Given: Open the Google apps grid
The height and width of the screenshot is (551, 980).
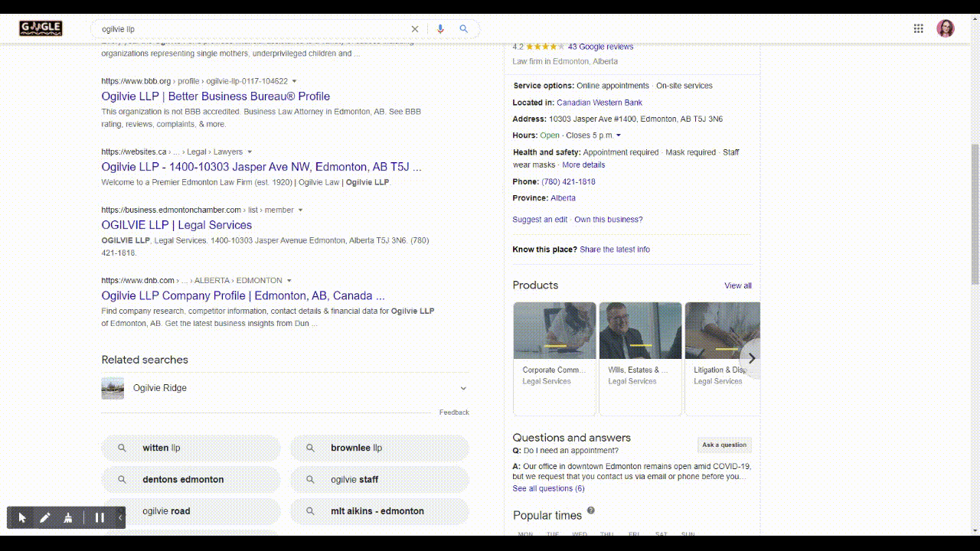Looking at the screenshot, I should pyautogui.click(x=918, y=28).
